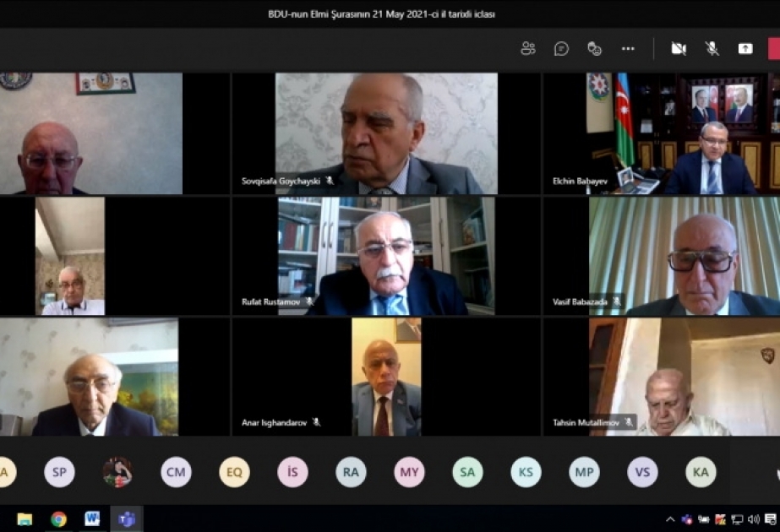Open the meeting chat conversation
The width and height of the screenshot is (780, 532).
tap(561, 49)
